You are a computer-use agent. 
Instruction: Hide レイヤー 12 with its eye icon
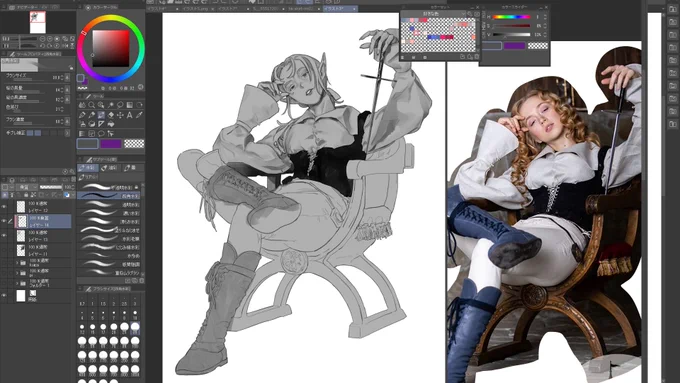pyautogui.click(x=4, y=207)
